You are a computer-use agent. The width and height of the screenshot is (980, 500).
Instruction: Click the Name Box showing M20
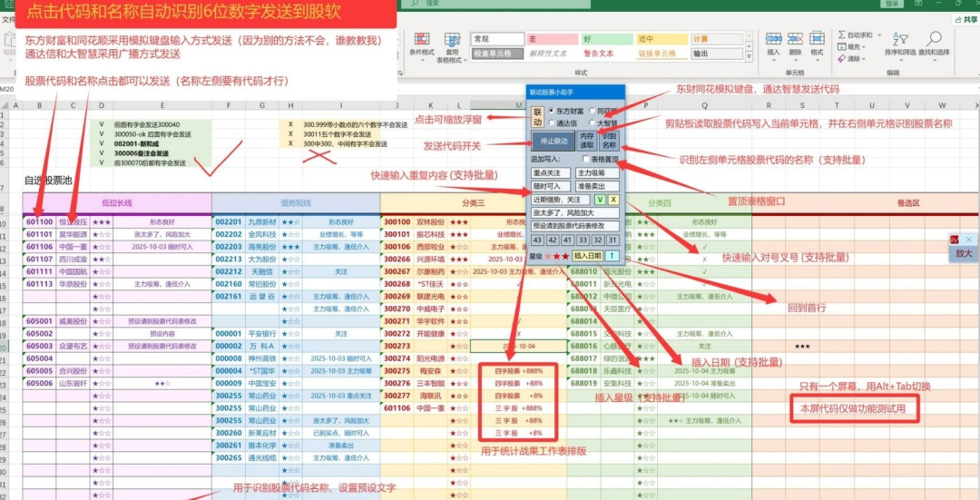point(7,89)
